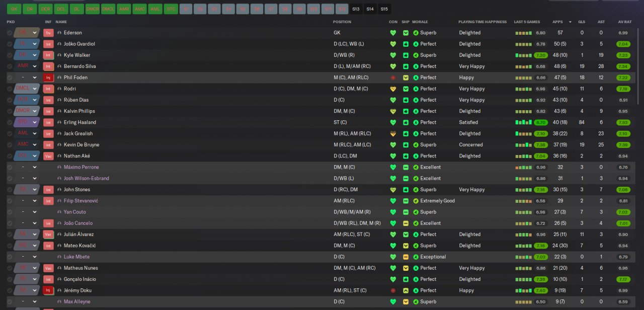This screenshot has height=310, width=644.
Task: Click Nathan Aké's Vac status icon
Action: tap(48, 156)
